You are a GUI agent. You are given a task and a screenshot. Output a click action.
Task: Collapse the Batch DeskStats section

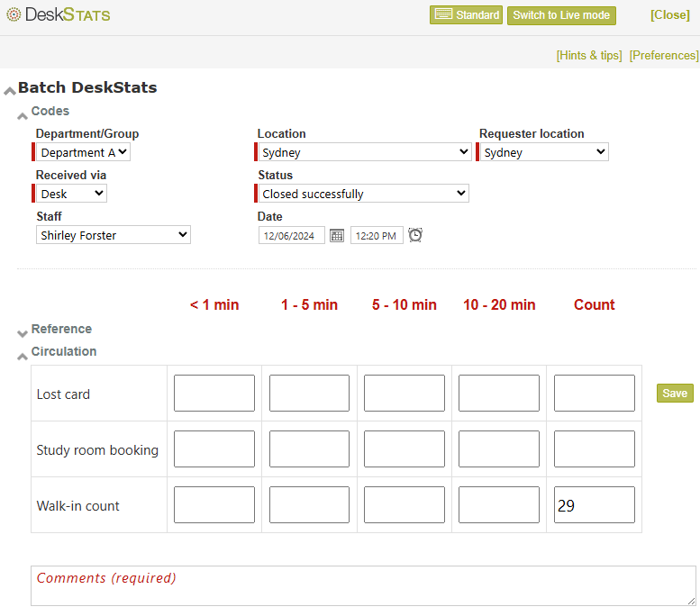(10, 91)
